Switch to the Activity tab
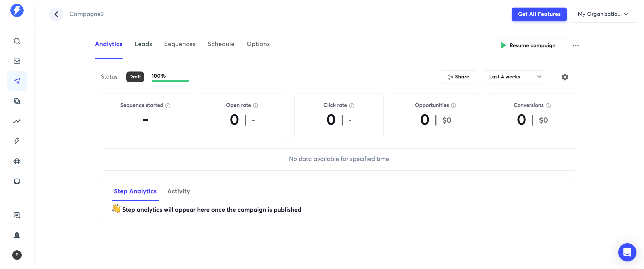Image resolution: width=644 pixels, height=269 pixels. [x=179, y=191]
